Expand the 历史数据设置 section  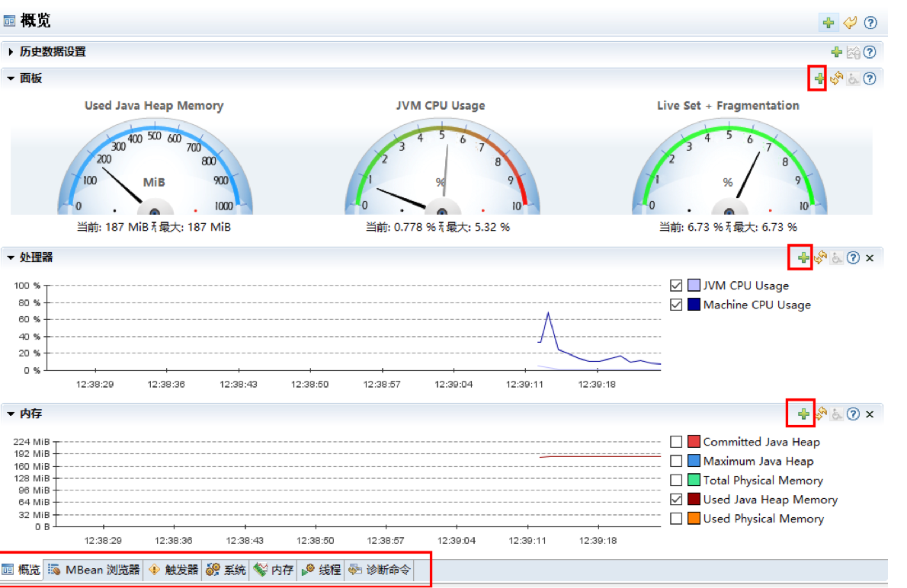(x=11, y=52)
